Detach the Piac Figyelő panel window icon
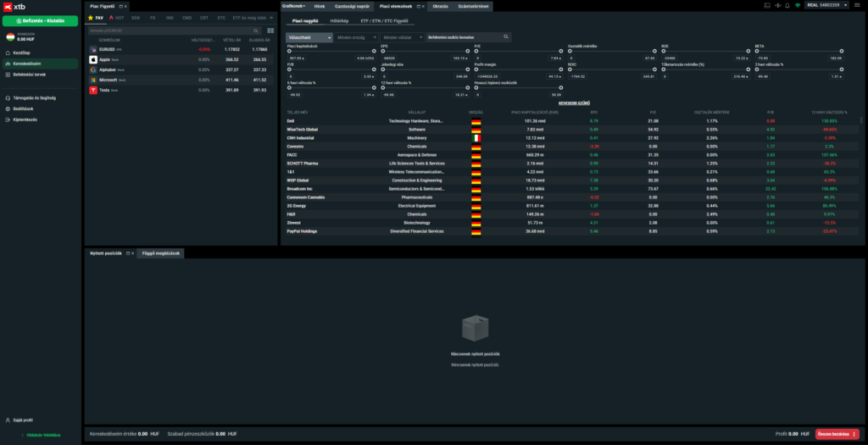This screenshot has height=445, width=868. [120, 6]
